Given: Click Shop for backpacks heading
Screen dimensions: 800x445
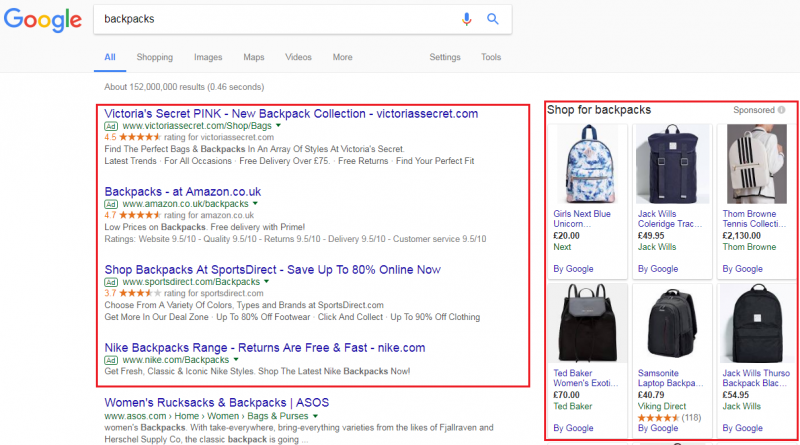Looking at the screenshot, I should (x=599, y=110).
